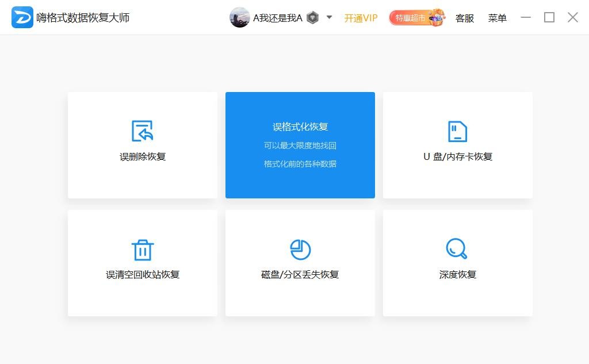Select the magnifier icon for 深度恢复
This screenshot has height=364, width=589.
pyautogui.click(x=457, y=249)
